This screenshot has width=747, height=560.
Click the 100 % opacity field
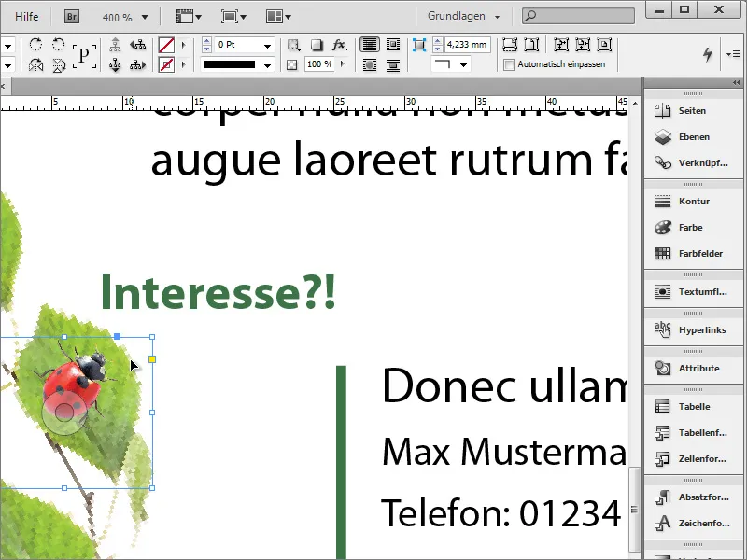pos(319,64)
